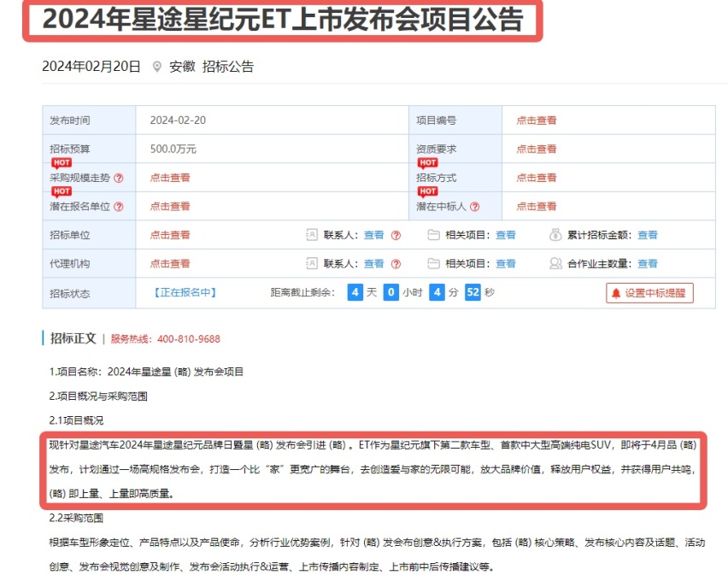View 招标方式 via 点击查看
728x581 pixels.
pos(537,178)
